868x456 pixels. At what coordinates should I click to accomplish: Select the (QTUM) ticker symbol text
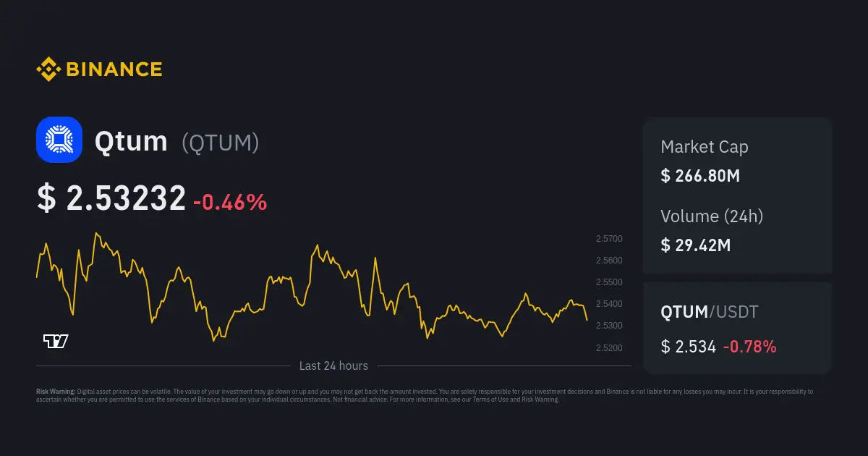[x=220, y=143]
